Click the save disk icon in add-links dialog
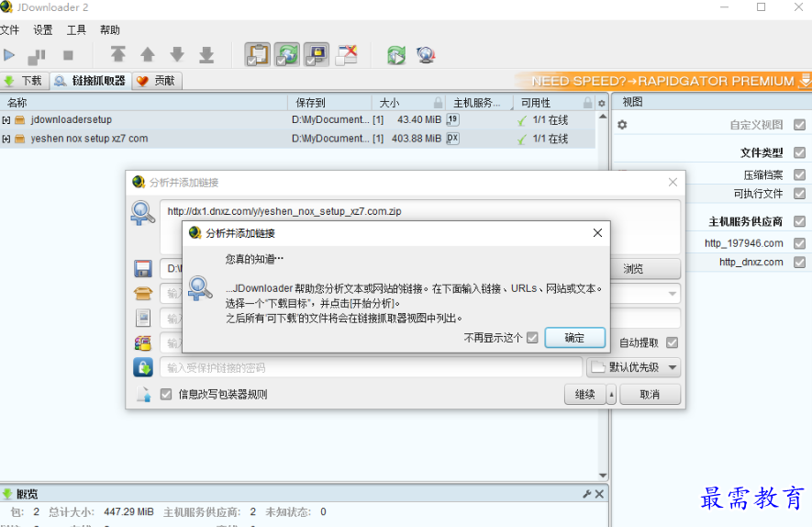 pyautogui.click(x=143, y=268)
